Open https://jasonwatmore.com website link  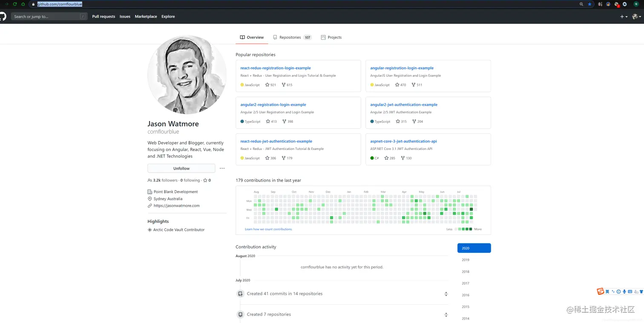click(177, 206)
